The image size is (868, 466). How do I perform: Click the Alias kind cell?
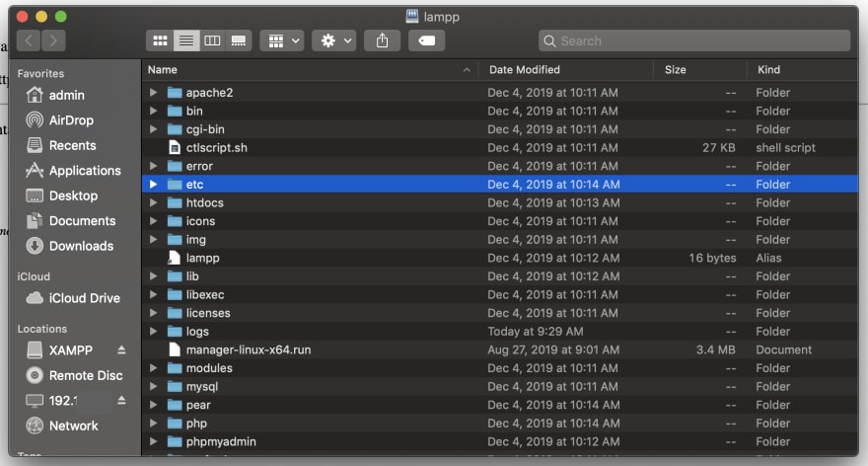[769, 258]
